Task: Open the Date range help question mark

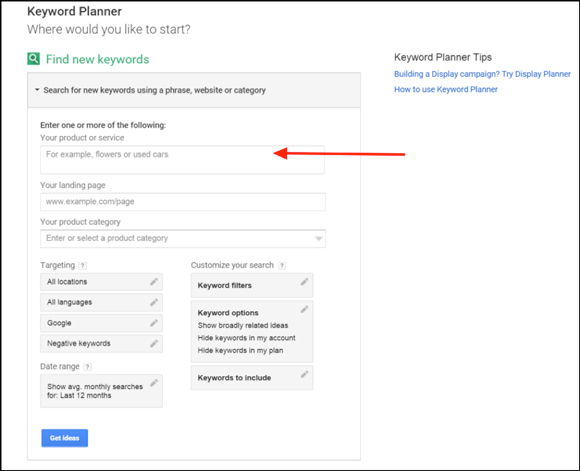Action: point(87,367)
